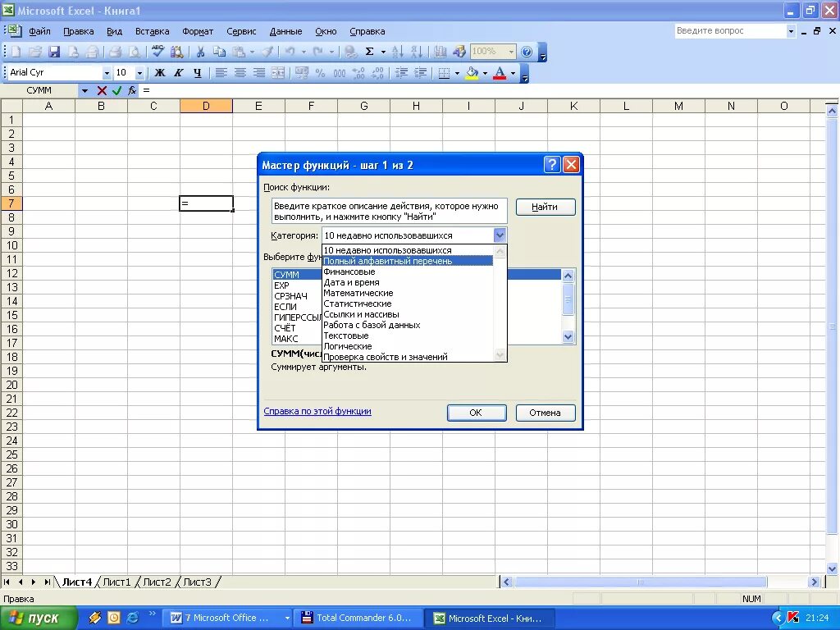Open the Font Color dropdown arrow
The width and height of the screenshot is (840, 630).
[x=513, y=73]
